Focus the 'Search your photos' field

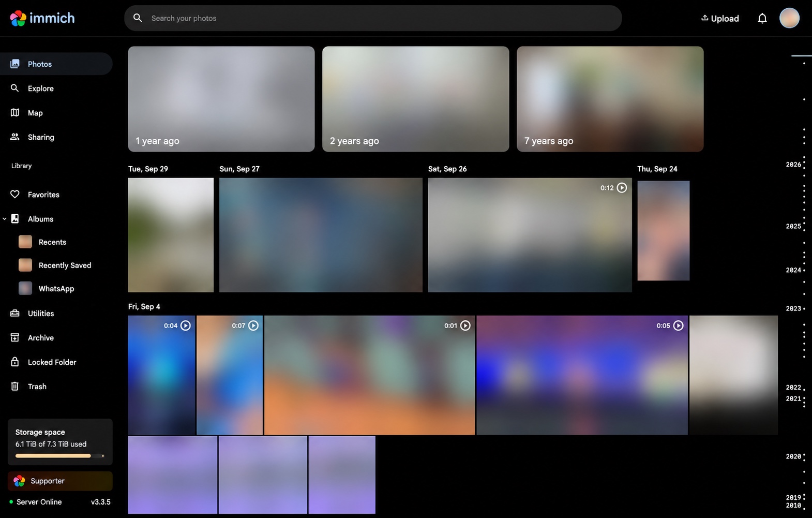coord(373,18)
